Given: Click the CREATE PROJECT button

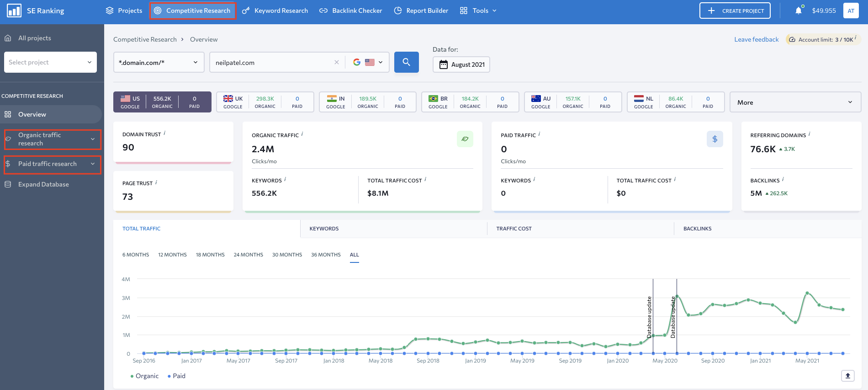Looking at the screenshot, I should [x=735, y=11].
